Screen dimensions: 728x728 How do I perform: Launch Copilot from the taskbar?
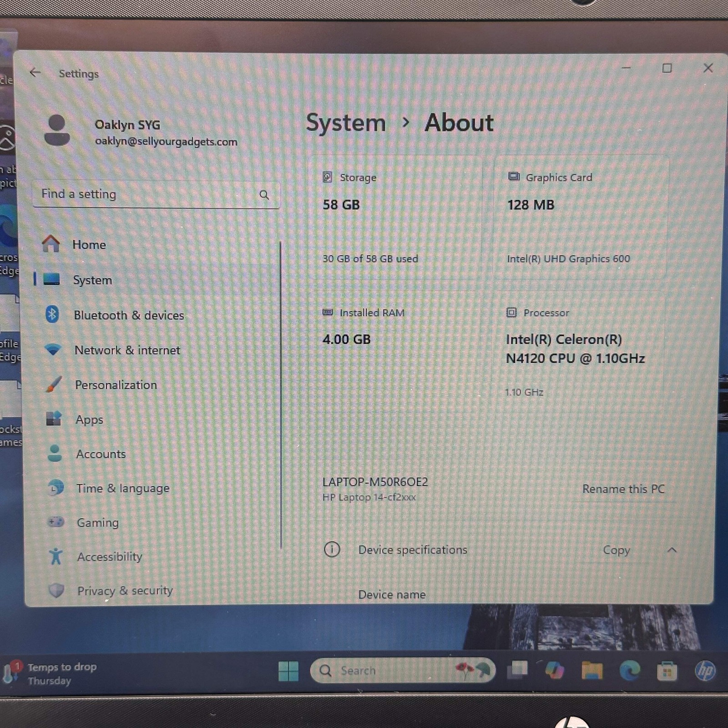[555, 670]
